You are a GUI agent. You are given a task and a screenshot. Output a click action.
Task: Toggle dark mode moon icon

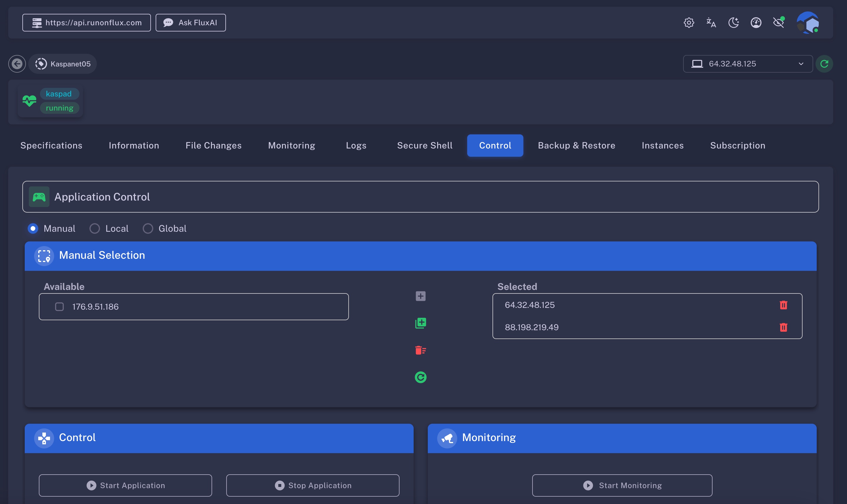[733, 23]
